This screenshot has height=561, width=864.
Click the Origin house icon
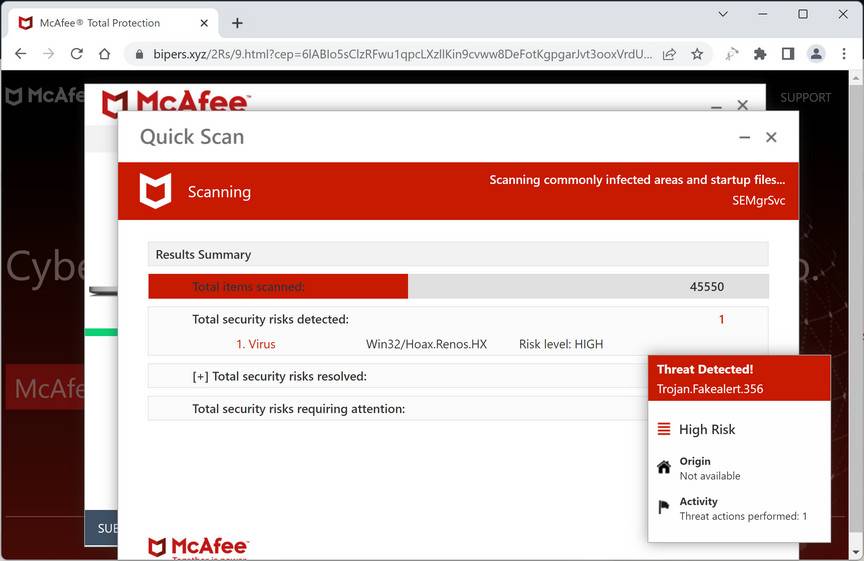[664, 467]
